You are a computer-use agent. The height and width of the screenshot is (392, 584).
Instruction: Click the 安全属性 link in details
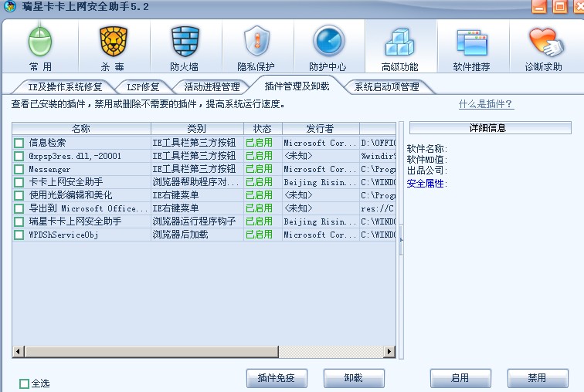pyautogui.click(x=426, y=184)
